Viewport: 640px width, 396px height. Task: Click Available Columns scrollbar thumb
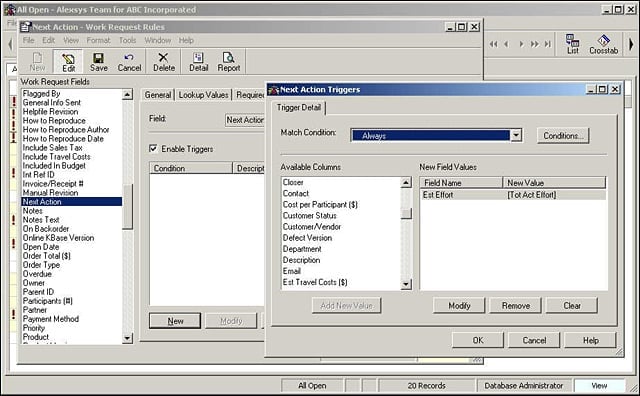pyautogui.click(x=406, y=214)
